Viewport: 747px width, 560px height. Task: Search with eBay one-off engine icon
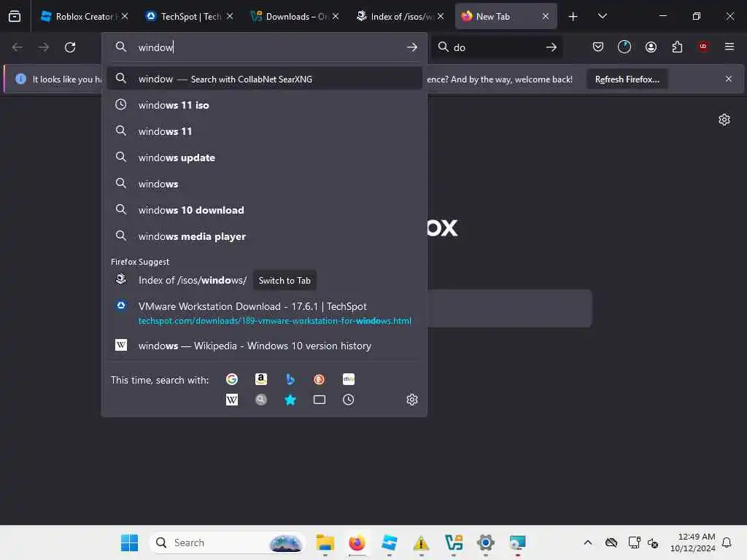click(348, 379)
